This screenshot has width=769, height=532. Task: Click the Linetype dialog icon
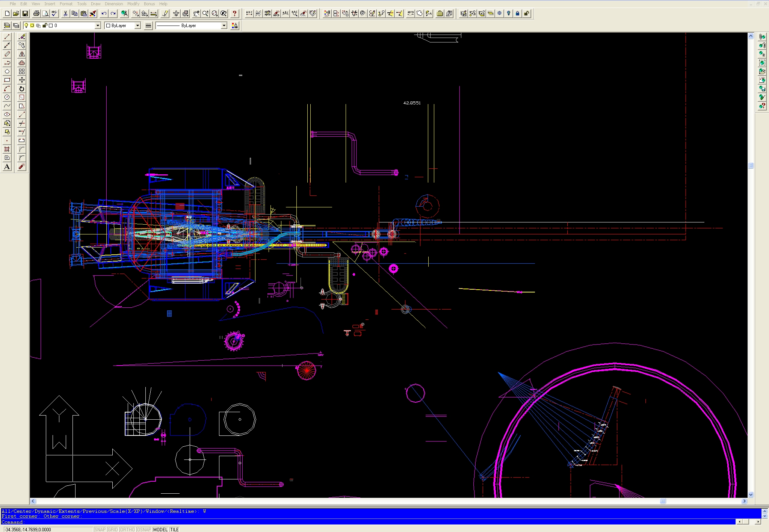(x=148, y=26)
